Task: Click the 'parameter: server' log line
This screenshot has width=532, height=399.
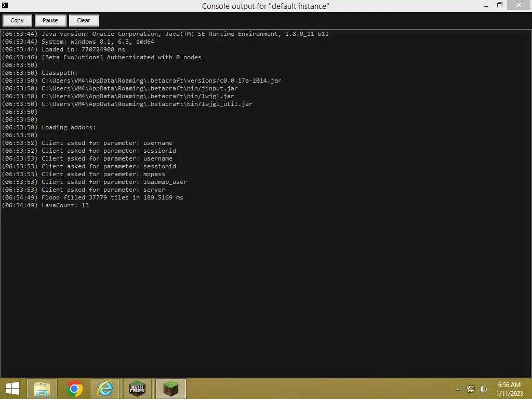Action: tap(84, 190)
